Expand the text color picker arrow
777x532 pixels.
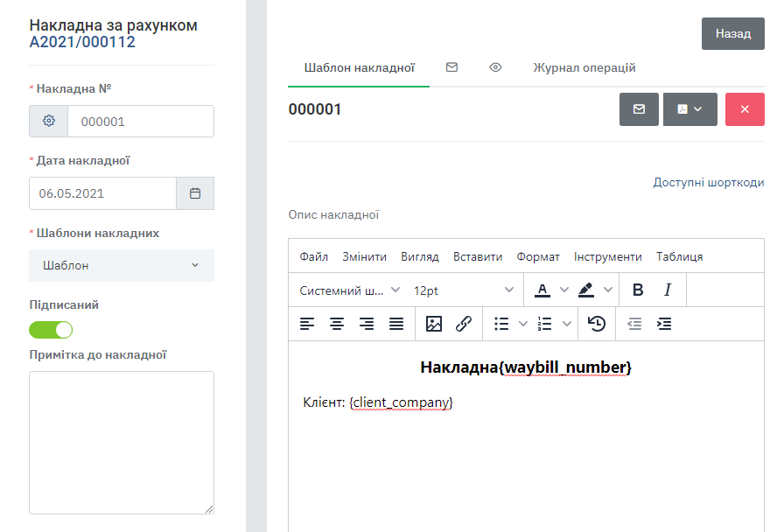pos(564,290)
